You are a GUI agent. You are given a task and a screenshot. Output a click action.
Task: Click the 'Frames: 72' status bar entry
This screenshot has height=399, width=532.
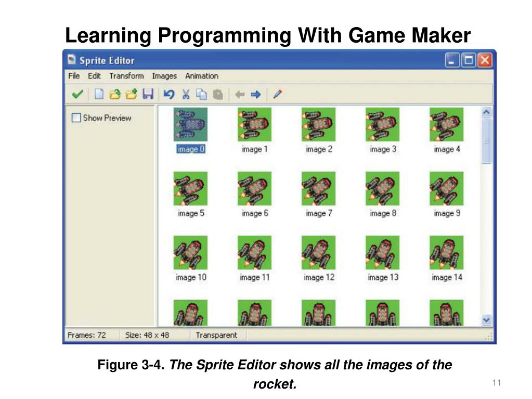87,335
